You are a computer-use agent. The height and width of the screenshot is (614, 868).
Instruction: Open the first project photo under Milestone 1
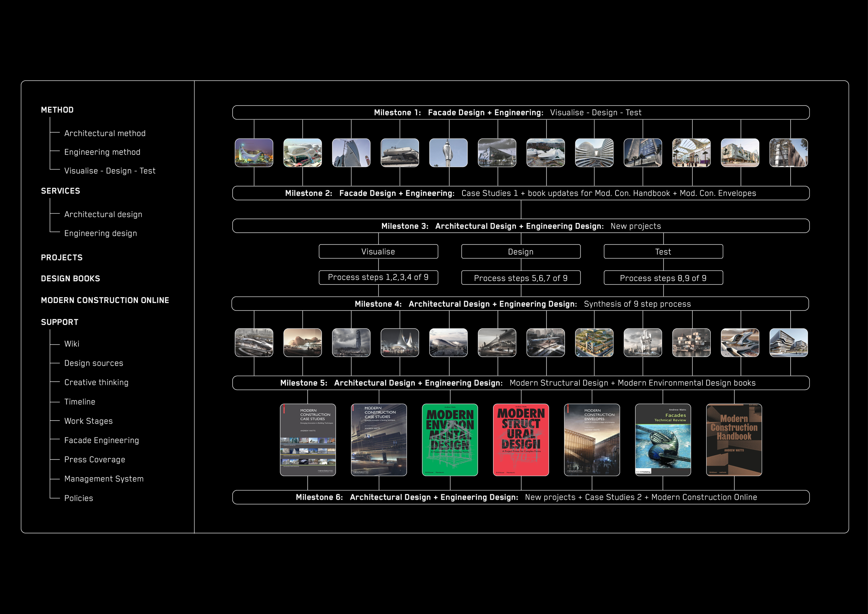pyautogui.click(x=254, y=153)
